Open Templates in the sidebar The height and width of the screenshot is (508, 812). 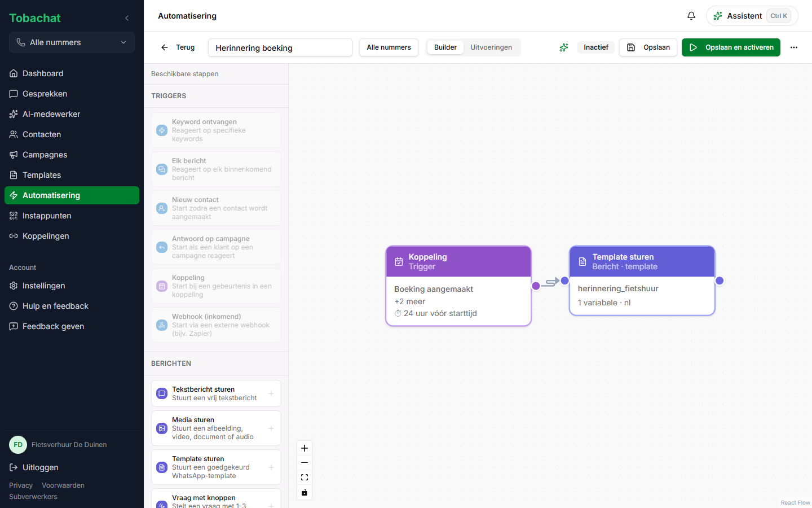pyautogui.click(x=72, y=175)
